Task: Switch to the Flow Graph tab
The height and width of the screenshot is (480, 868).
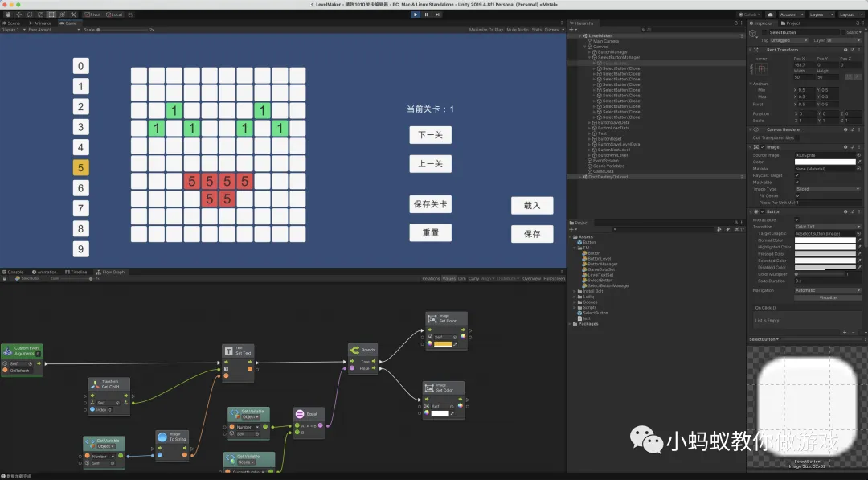Action: click(111, 272)
